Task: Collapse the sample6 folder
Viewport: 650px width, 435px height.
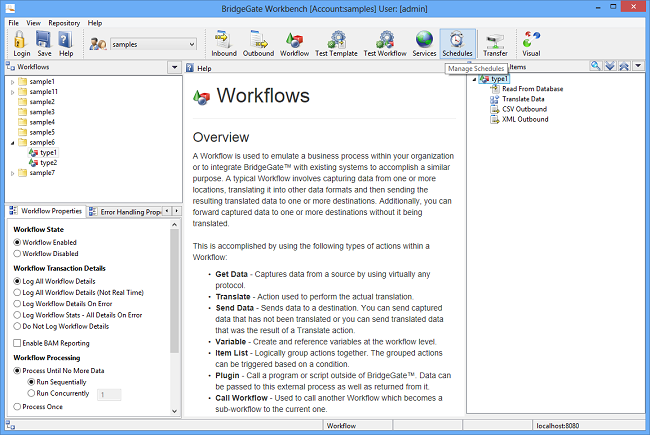Action: (x=12, y=143)
